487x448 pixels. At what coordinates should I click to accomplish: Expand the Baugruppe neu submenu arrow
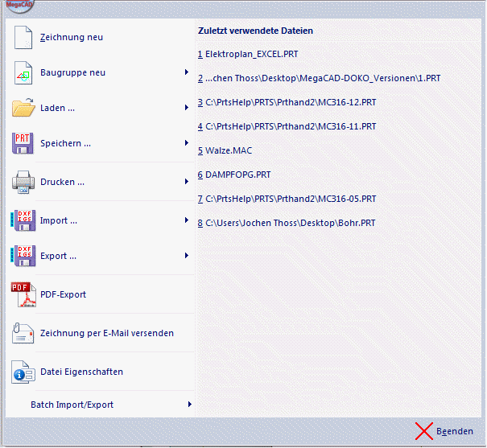[x=187, y=72]
